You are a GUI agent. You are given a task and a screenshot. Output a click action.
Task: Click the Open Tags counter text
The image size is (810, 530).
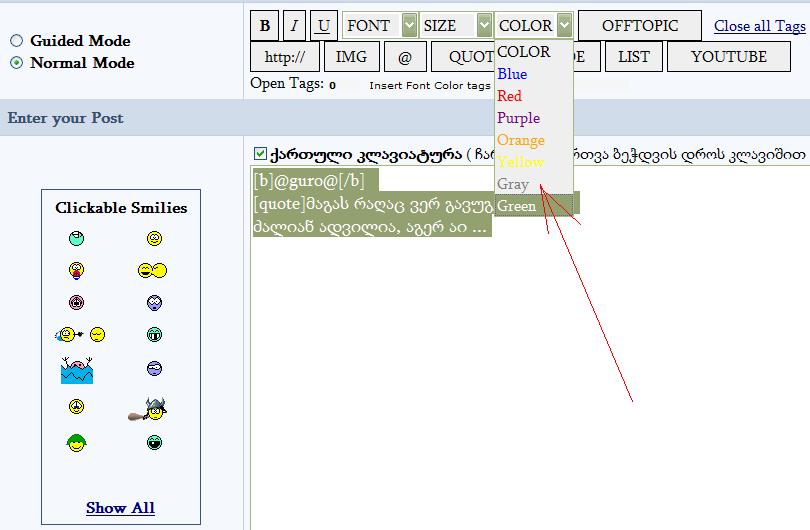point(293,84)
